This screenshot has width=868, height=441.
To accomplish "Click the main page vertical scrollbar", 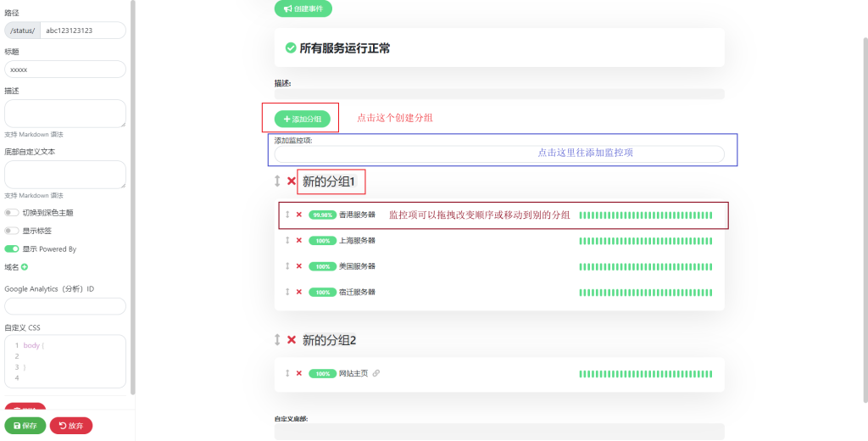I will tap(865, 220).
